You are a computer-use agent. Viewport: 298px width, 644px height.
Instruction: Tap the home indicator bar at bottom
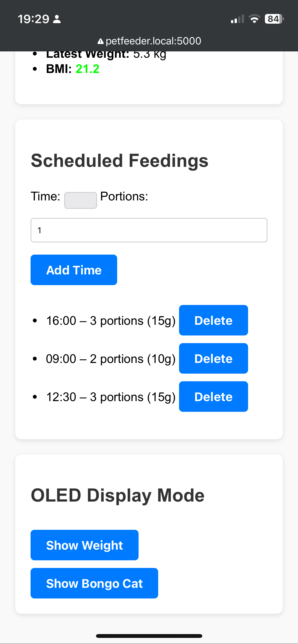[x=149, y=636]
